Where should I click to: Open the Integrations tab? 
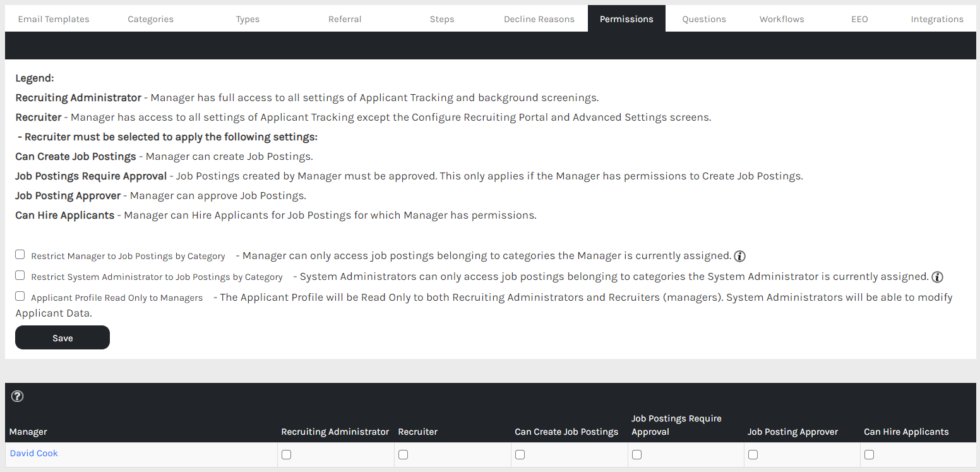pyautogui.click(x=937, y=19)
